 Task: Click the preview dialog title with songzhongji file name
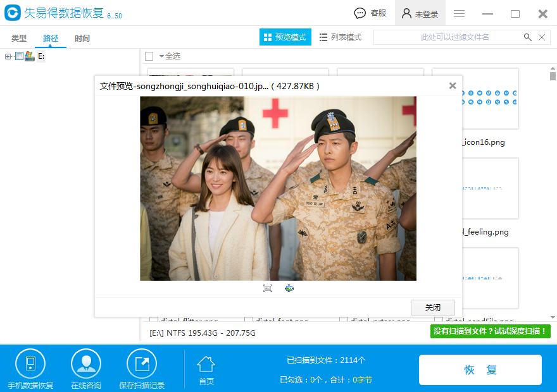pyautogui.click(x=210, y=86)
